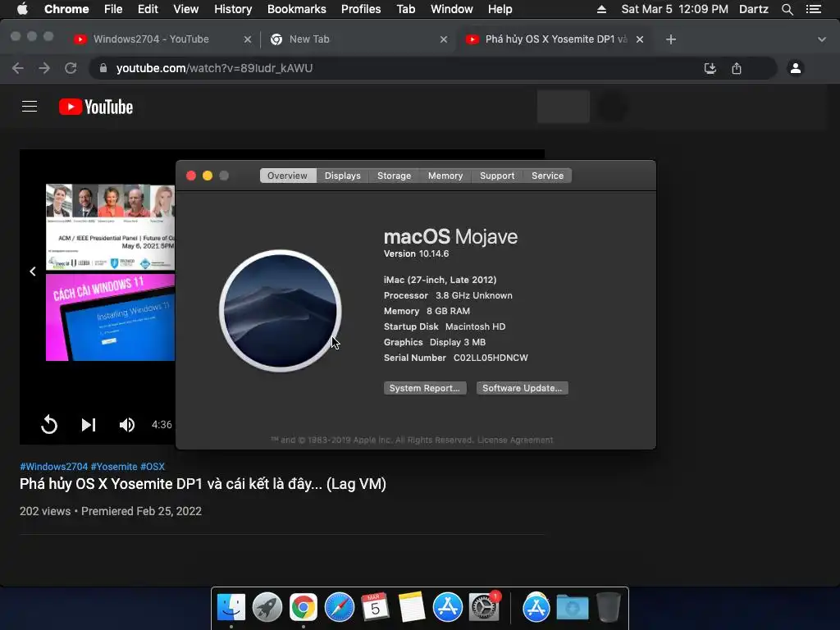Viewport: 840px width, 630px height.
Task: Open the Cách cài Windows 11 thumbnail
Action: [111, 317]
